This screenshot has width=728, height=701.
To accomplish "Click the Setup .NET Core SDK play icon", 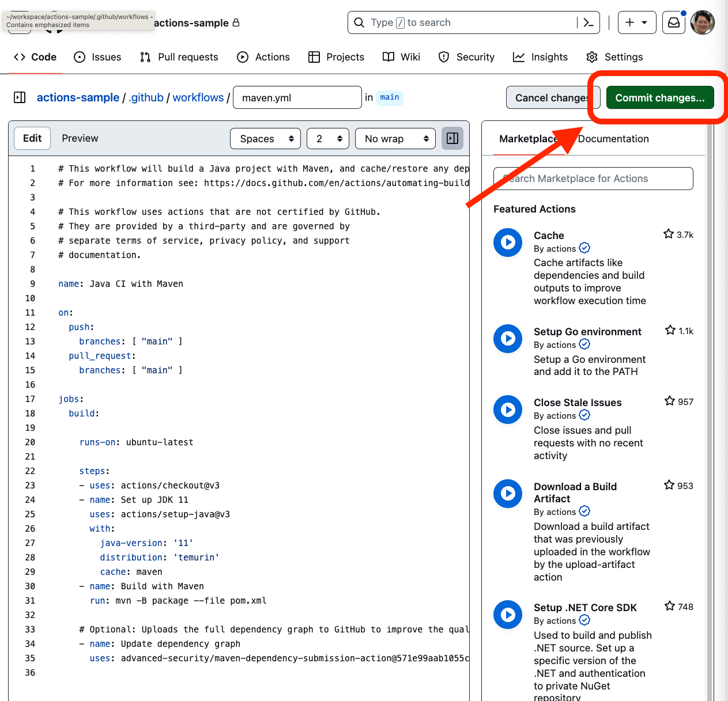I will click(508, 615).
